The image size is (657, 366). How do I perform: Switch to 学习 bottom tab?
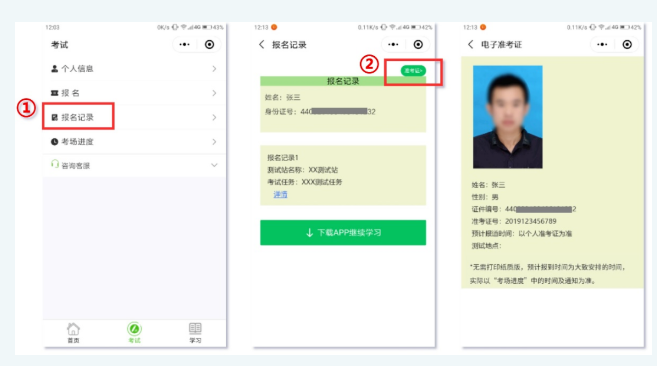click(x=195, y=333)
